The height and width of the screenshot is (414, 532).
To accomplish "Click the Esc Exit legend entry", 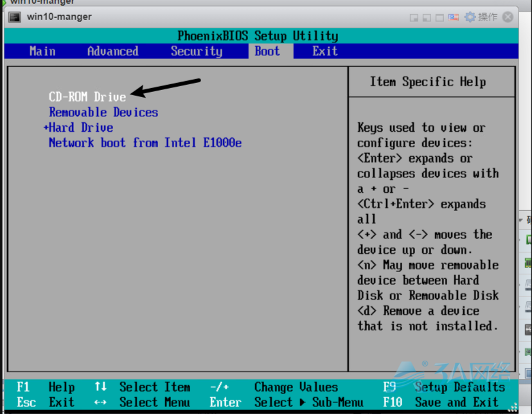I will [x=46, y=402].
